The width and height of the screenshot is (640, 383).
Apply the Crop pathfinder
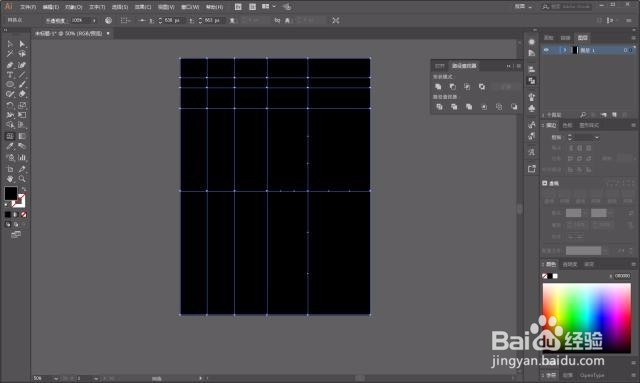pos(484,107)
